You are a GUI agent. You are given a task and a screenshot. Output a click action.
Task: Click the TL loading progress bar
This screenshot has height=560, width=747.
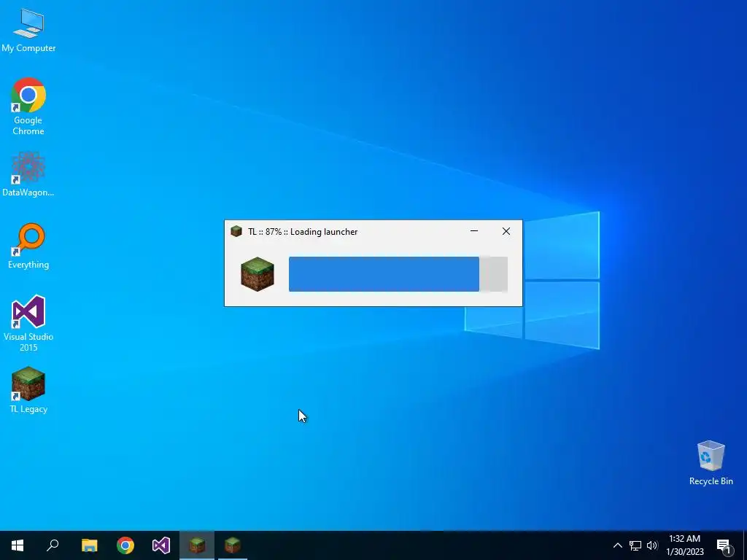[x=398, y=274]
